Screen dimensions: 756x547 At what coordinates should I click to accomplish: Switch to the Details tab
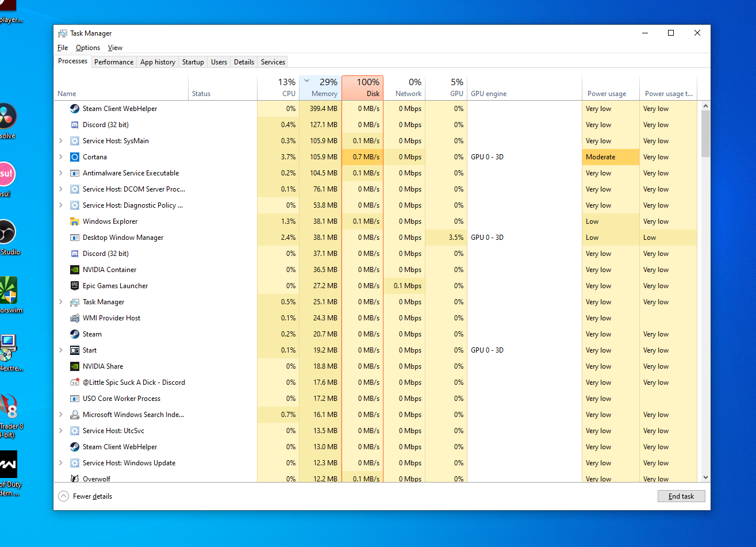coord(244,62)
